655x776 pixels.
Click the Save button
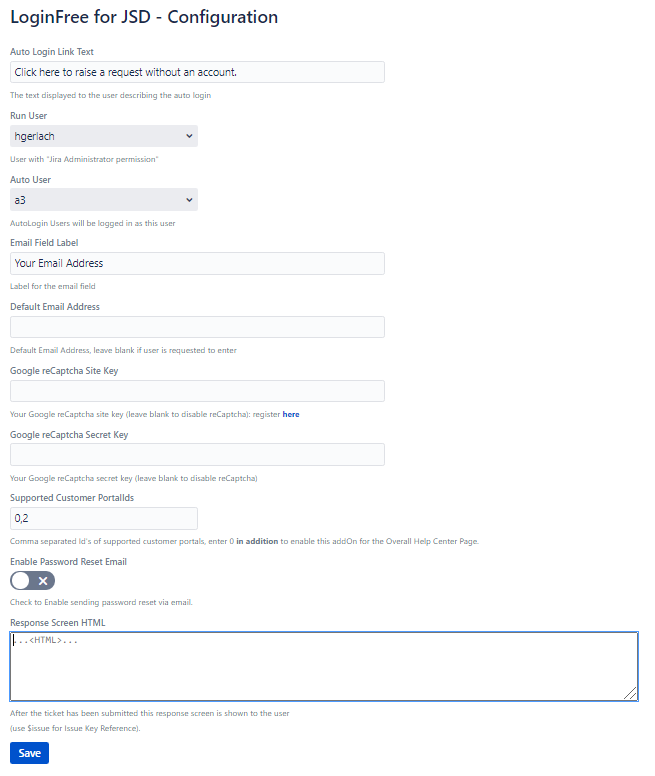[29, 753]
